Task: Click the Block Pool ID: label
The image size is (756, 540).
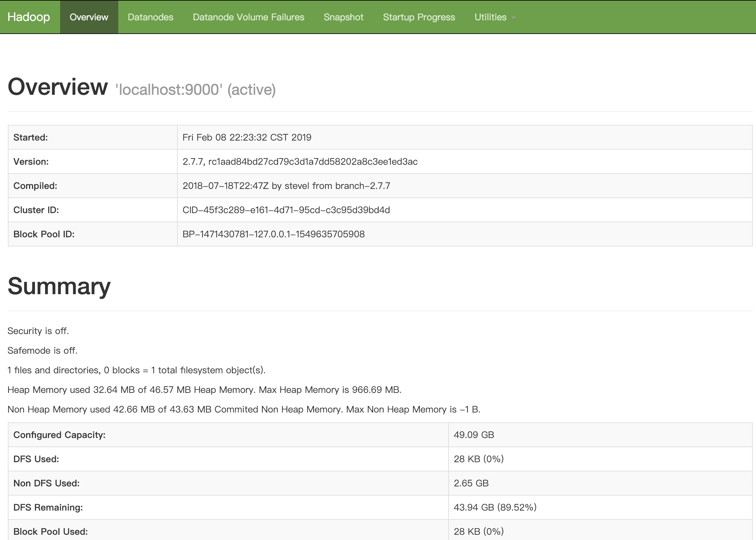Action: [44, 234]
